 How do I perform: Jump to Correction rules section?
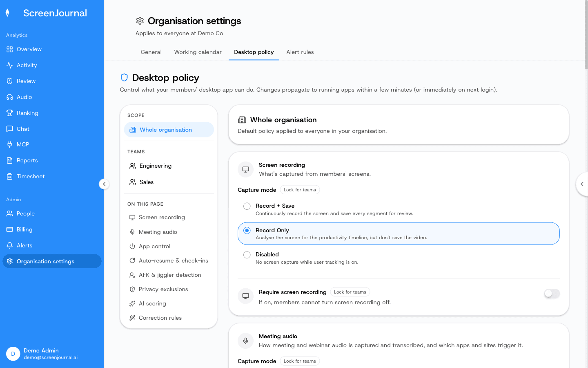click(169, 318)
